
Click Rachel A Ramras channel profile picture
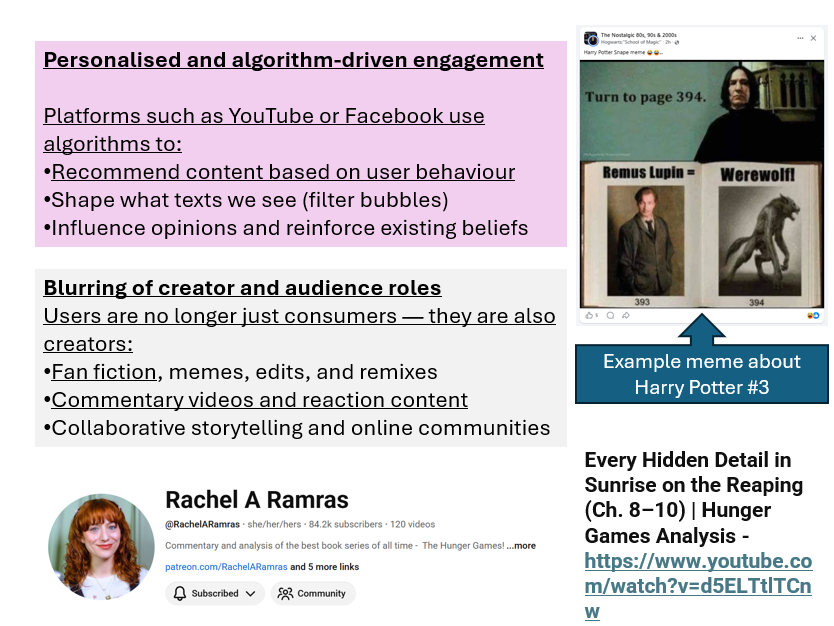pos(101,546)
